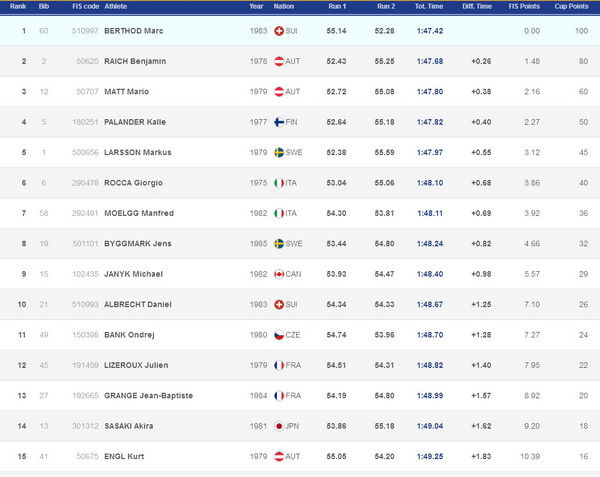The width and height of the screenshot is (600, 477).
Task: Click the French flag in LIZEROUX Julien's row
Action: pos(279,365)
